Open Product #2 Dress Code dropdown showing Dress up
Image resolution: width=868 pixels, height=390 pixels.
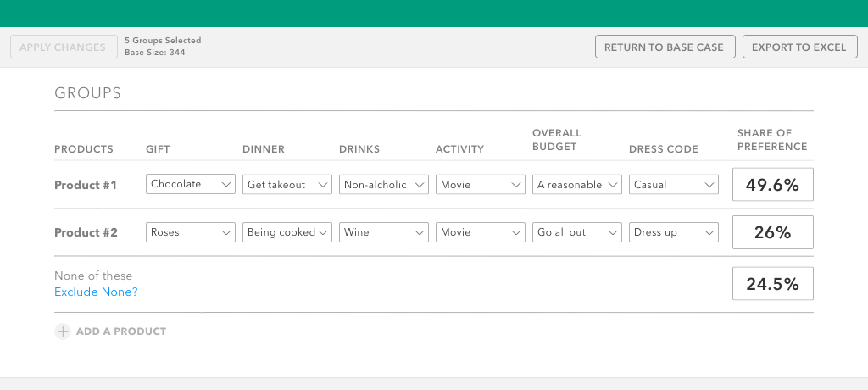pyautogui.click(x=673, y=232)
